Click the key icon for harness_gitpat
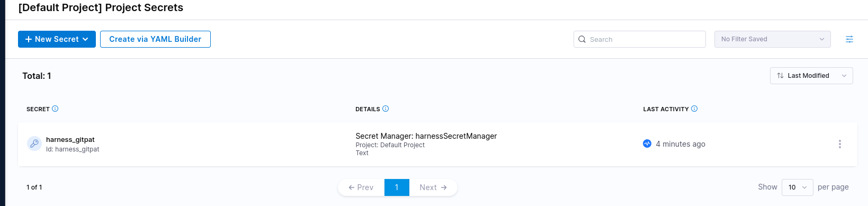Viewport: 868px width, 206px height. 34,144
